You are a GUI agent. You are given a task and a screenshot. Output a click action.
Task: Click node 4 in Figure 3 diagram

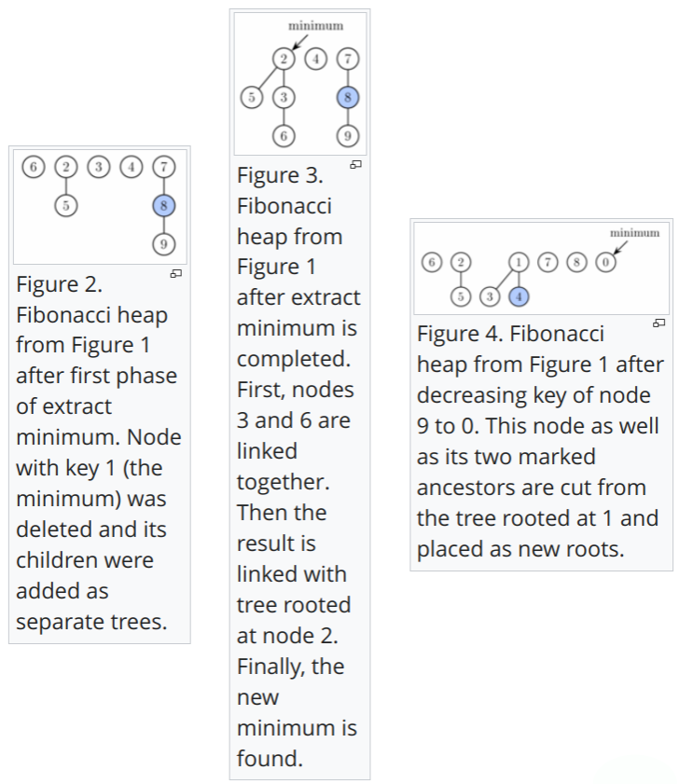tap(317, 59)
